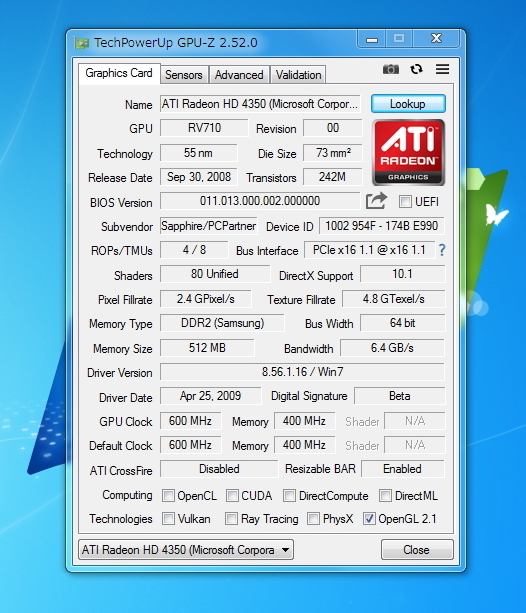Image resolution: width=526 pixels, height=613 pixels.
Task: Toggle the DirectML checkbox
Action: point(385,496)
